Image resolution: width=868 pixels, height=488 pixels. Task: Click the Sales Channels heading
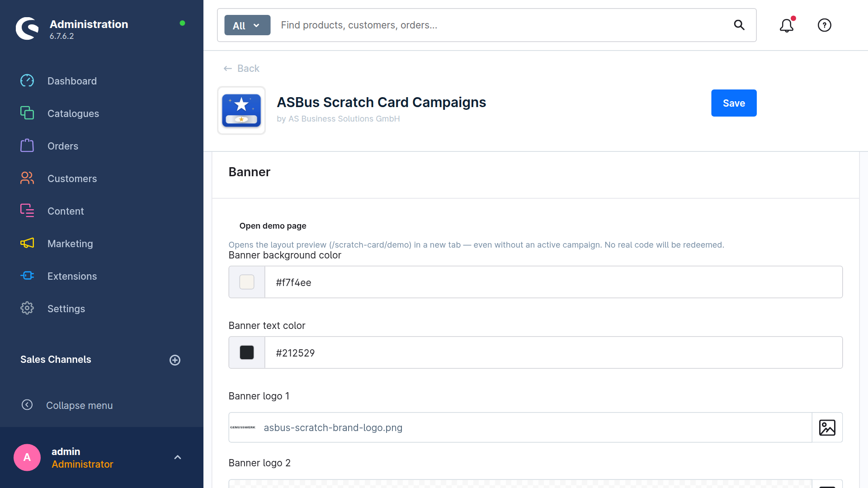[x=56, y=359]
